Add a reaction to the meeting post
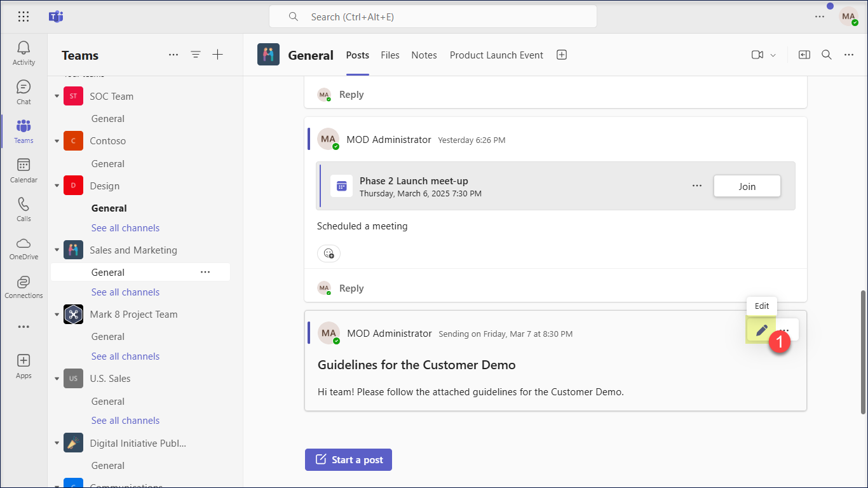 (x=329, y=254)
